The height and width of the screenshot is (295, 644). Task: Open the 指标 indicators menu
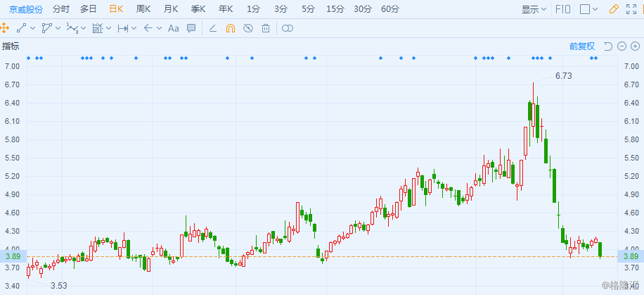(x=11, y=46)
